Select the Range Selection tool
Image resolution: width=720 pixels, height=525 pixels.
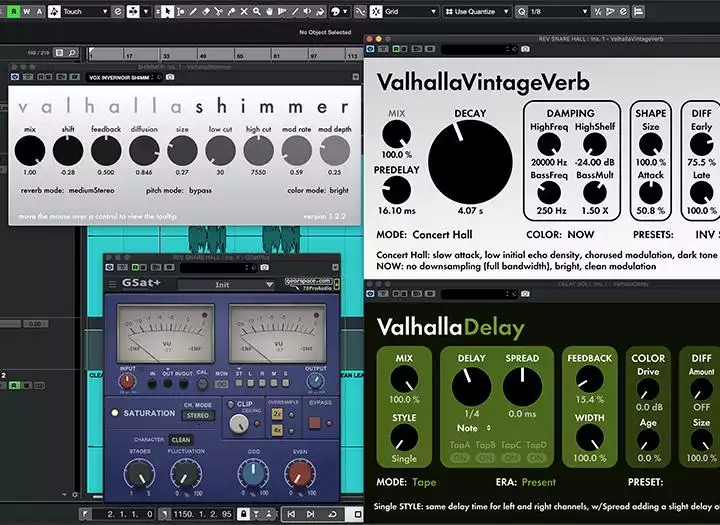[180, 11]
